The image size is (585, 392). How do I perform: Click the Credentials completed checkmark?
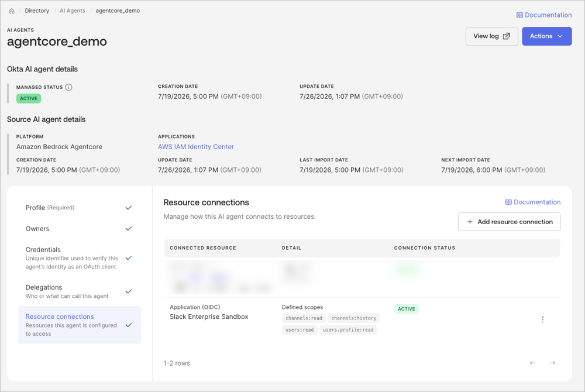click(x=129, y=258)
